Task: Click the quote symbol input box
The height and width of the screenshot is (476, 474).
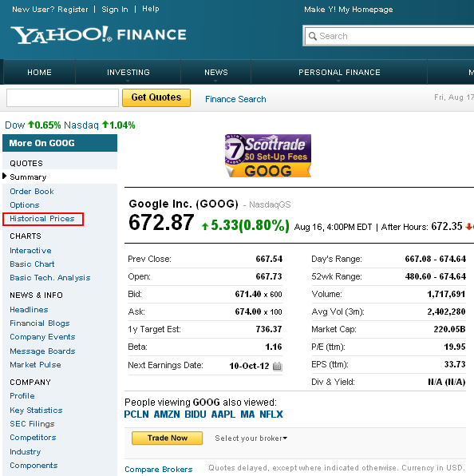Action: (62, 97)
